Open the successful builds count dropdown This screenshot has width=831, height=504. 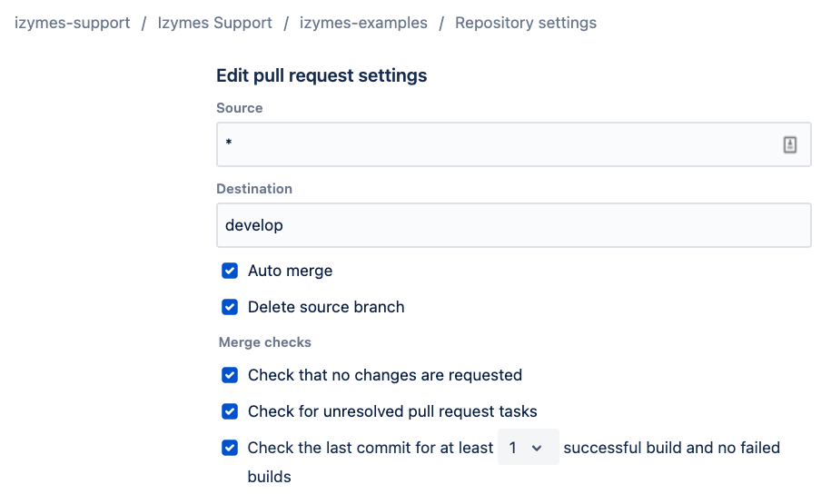pyautogui.click(x=528, y=448)
